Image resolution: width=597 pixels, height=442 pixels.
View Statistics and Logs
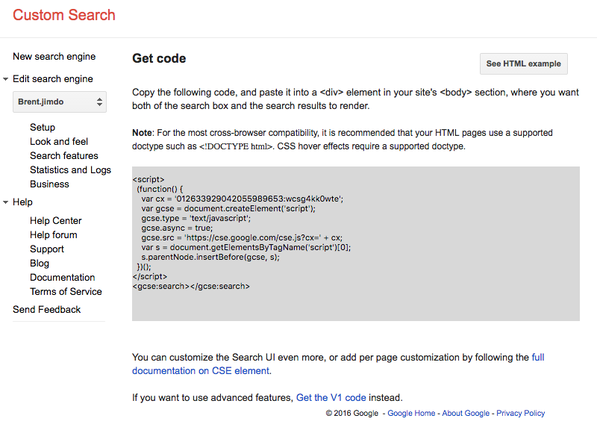(70, 170)
